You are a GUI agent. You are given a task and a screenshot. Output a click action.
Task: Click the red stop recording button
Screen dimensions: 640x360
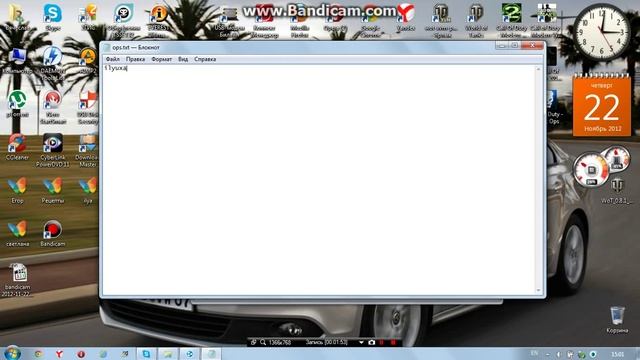pos(393,342)
